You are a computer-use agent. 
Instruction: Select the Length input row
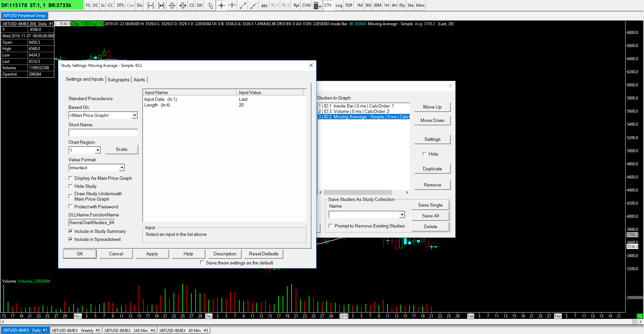224,105
